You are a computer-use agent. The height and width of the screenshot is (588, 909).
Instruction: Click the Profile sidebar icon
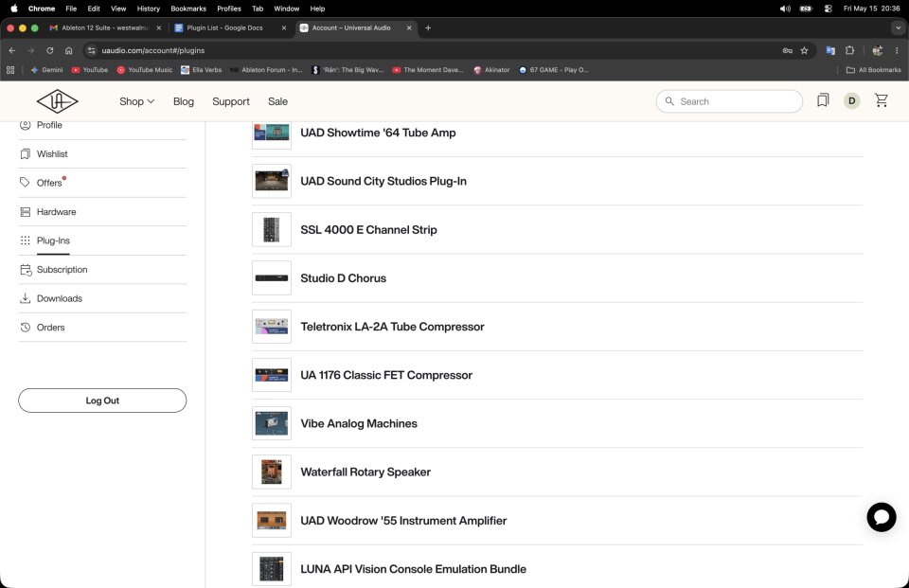[x=25, y=125]
